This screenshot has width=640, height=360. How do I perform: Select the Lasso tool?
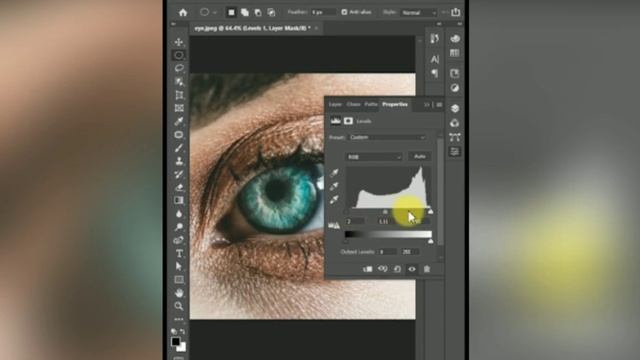tap(179, 68)
